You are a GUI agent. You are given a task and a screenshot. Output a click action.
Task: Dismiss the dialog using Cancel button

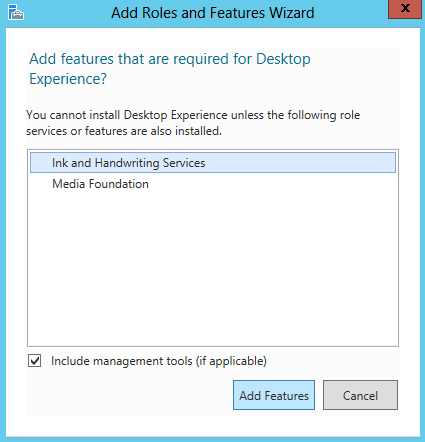click(x=360, y=395)
